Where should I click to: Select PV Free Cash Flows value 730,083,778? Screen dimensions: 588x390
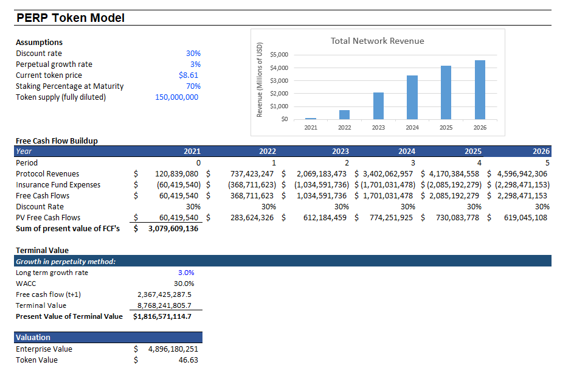click(x=457, y=217)
